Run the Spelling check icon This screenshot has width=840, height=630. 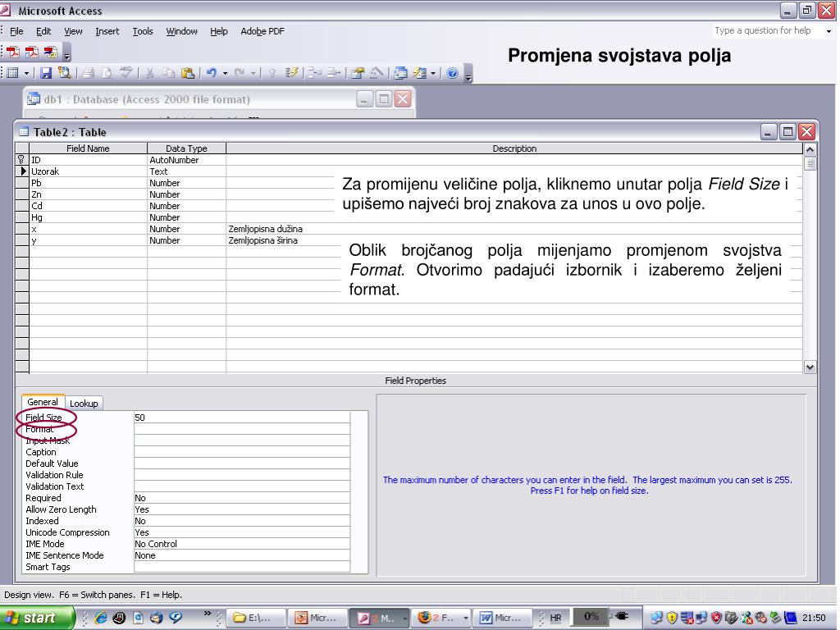coord(126,73)
